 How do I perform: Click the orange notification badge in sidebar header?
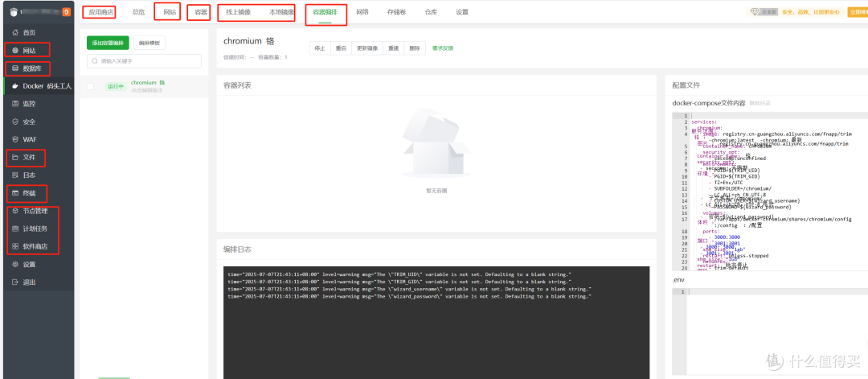(67, 12)
